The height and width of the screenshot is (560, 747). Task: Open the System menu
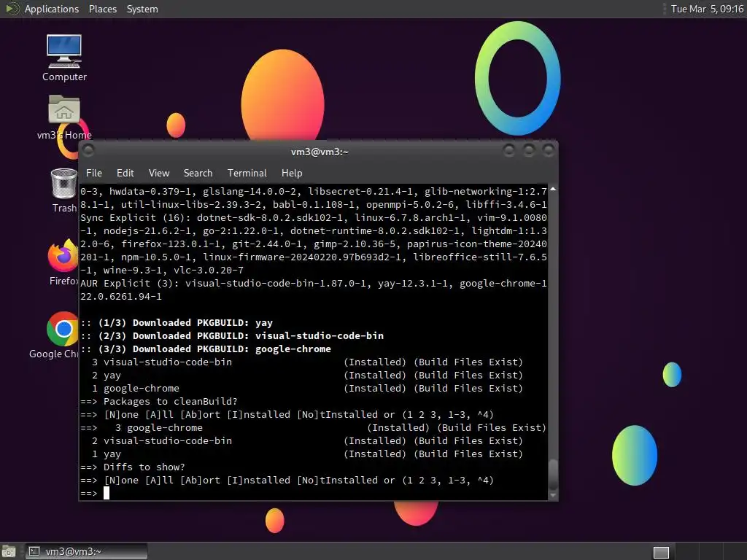pos(142,9)
